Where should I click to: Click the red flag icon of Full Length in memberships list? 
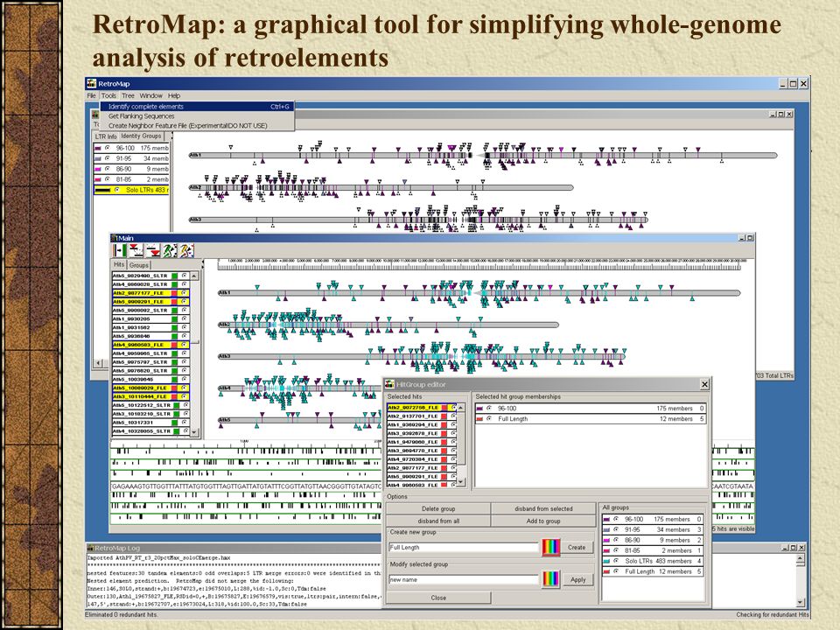[479, 419]
